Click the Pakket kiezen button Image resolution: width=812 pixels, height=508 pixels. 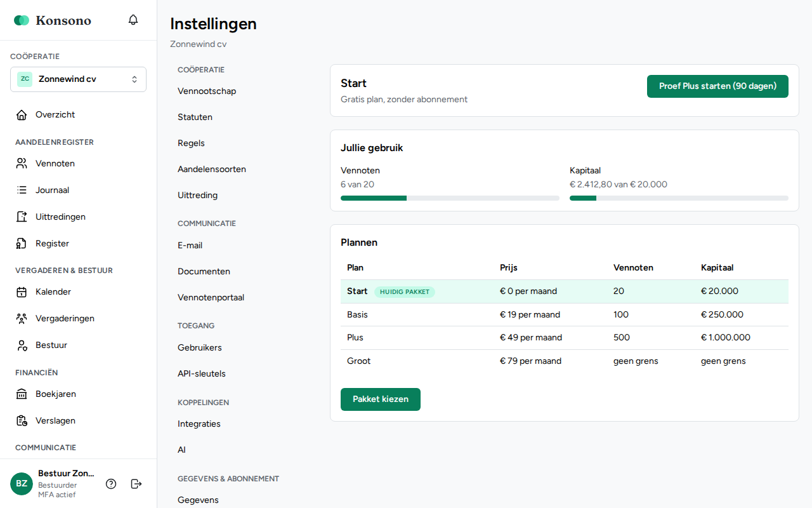[x=381, y=399]
